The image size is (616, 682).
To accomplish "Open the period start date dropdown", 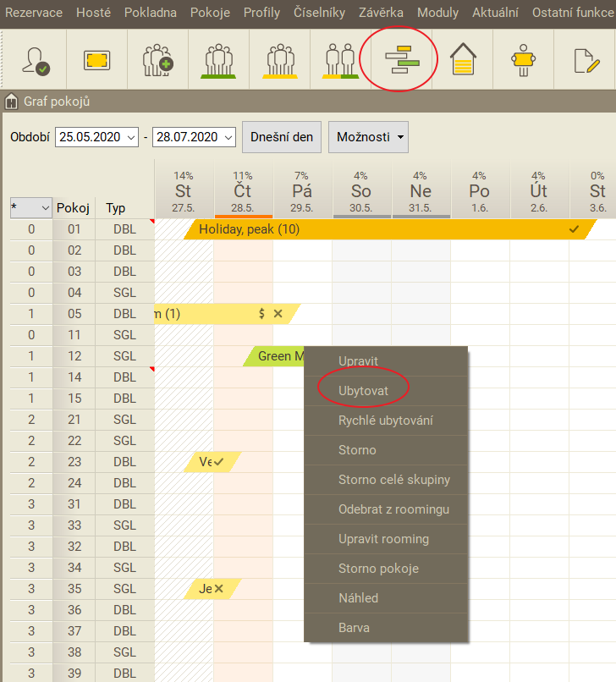I will pos(130,137).
